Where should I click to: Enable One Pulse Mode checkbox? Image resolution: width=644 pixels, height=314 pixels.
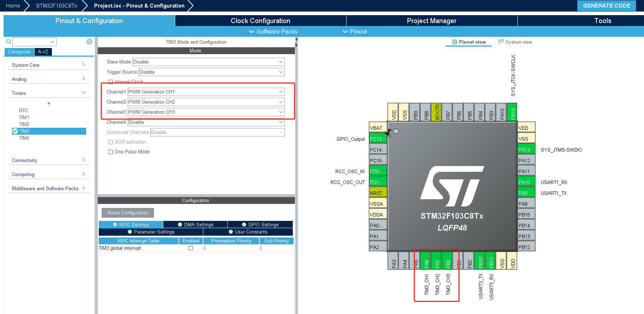(x=111, y=152)
